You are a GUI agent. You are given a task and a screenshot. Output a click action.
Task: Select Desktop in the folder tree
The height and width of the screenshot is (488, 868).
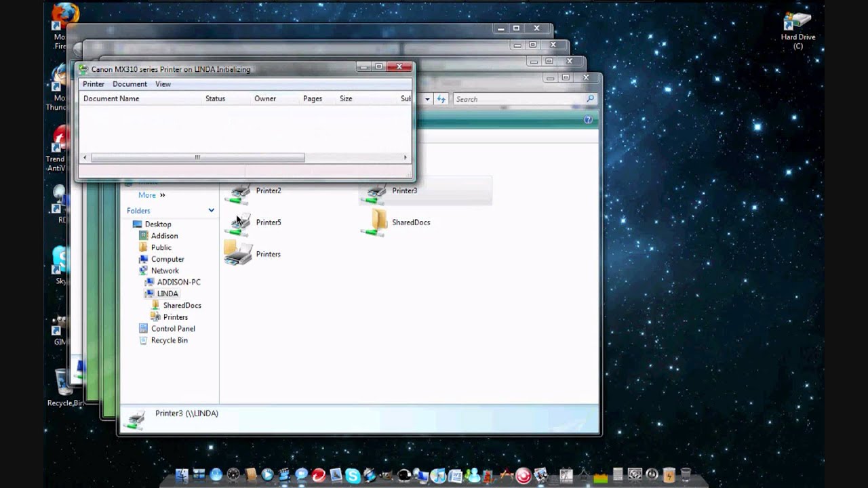(157, 224)
